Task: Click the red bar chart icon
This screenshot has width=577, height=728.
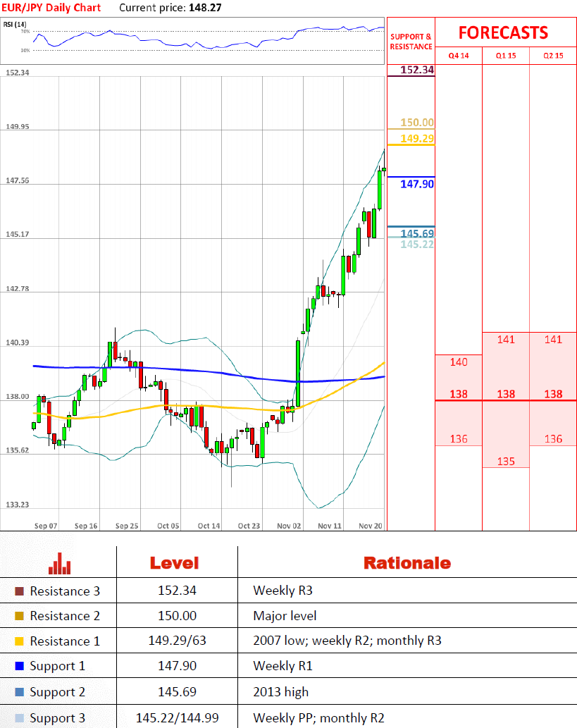Action: (59, 563)
